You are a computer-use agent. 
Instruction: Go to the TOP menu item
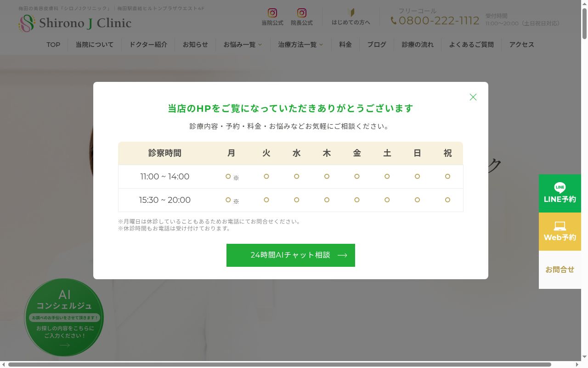pos(53,45)
